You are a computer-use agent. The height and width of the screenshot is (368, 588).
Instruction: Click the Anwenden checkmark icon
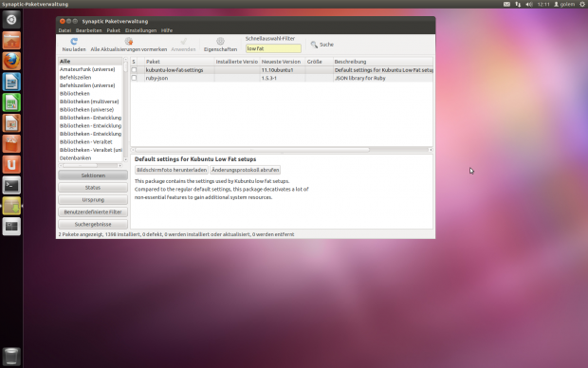click(x=183, y=42)
